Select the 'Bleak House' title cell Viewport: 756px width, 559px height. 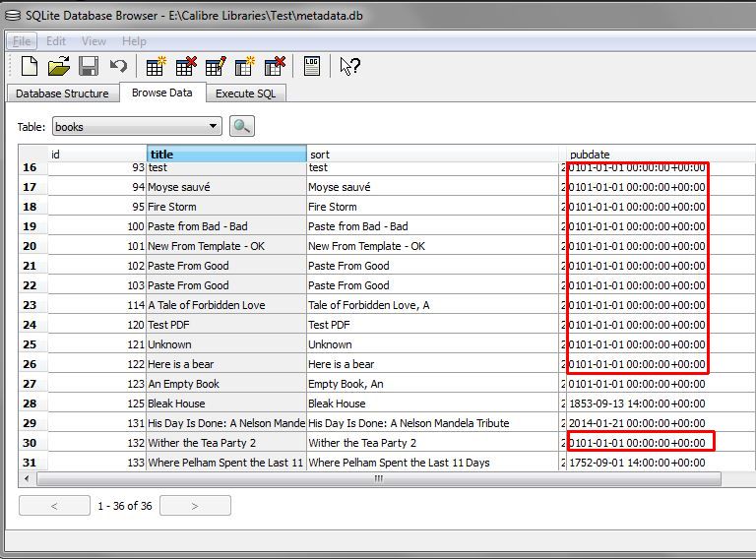(226, 404)
